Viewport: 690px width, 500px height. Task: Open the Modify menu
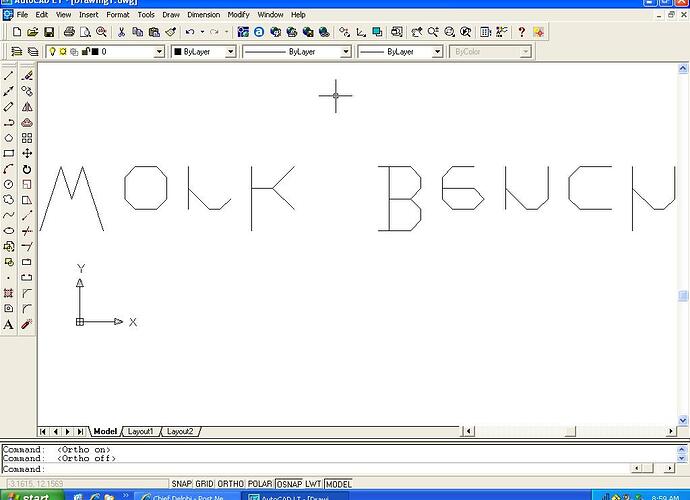239,15
